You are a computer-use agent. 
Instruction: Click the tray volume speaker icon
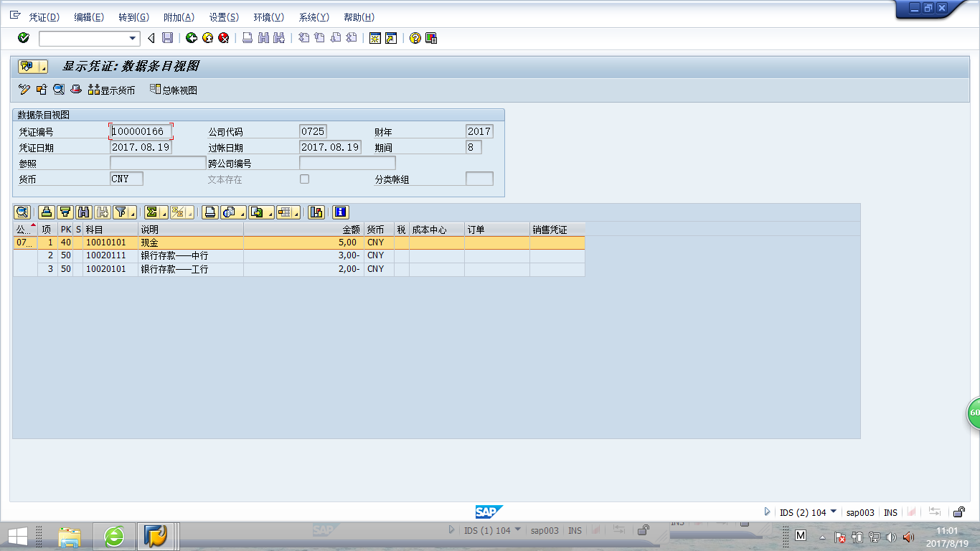click(x=891, y=537)
